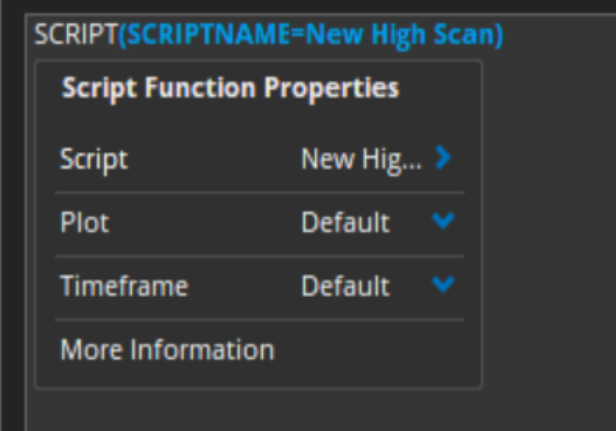Click the Timeframe property label

coord(124,286)
